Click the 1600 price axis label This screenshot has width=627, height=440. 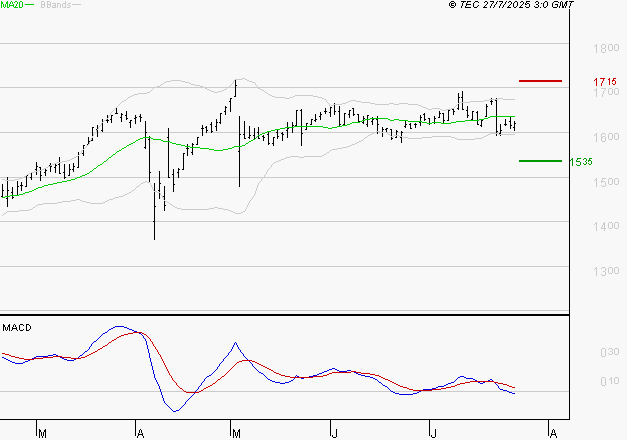(x=606, y=137)
